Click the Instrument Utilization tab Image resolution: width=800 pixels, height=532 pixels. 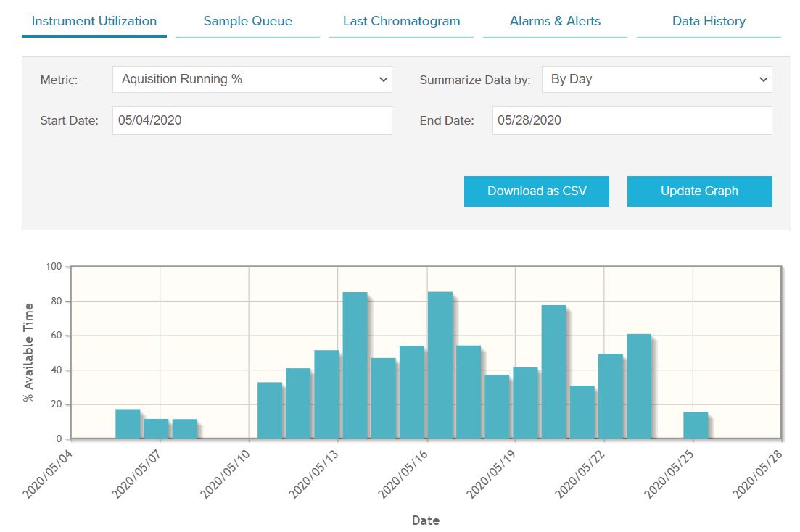[94, 21]
